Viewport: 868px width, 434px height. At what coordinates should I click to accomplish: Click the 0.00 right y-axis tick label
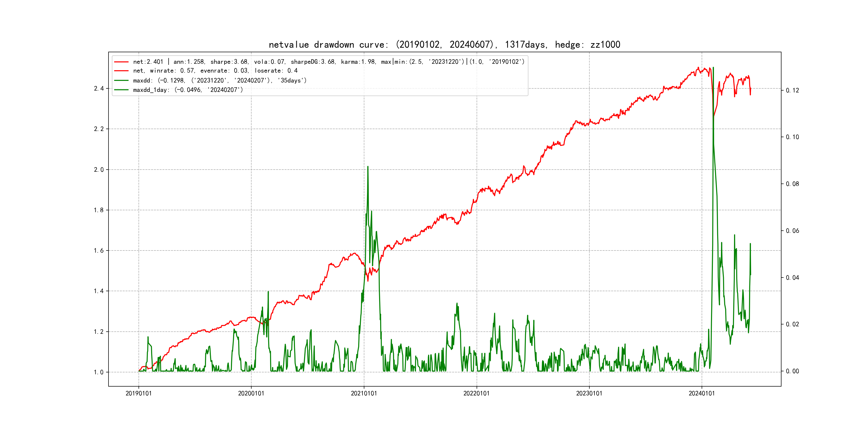click(x=792, y=371)
